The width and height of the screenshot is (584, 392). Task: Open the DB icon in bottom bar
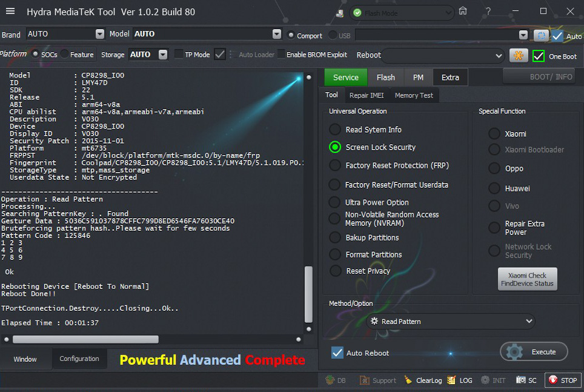(330, 380)
